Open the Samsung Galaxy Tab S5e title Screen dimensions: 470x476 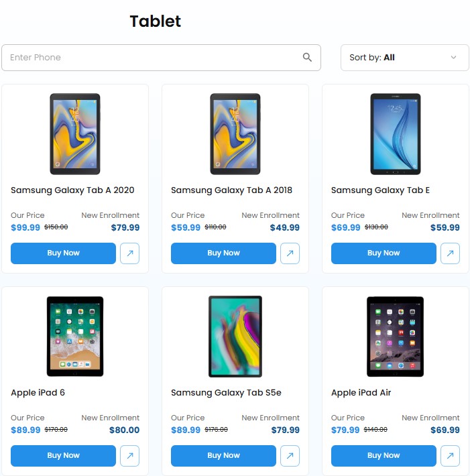226,393
